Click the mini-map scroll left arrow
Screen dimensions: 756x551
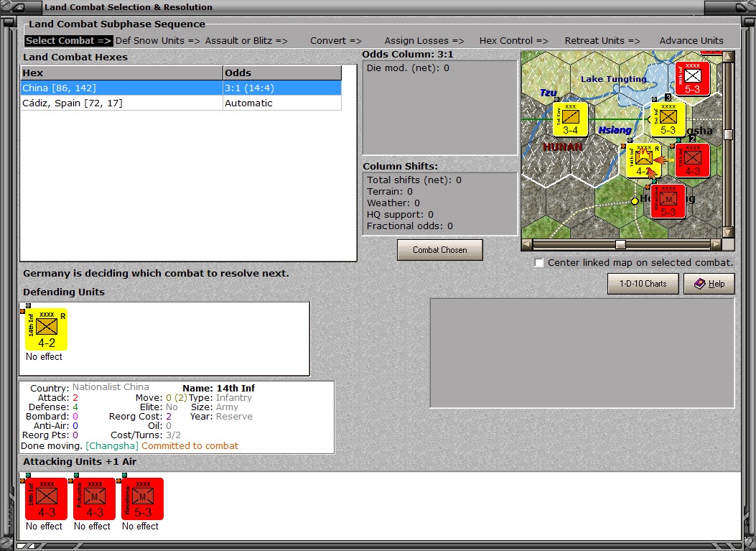526,244
